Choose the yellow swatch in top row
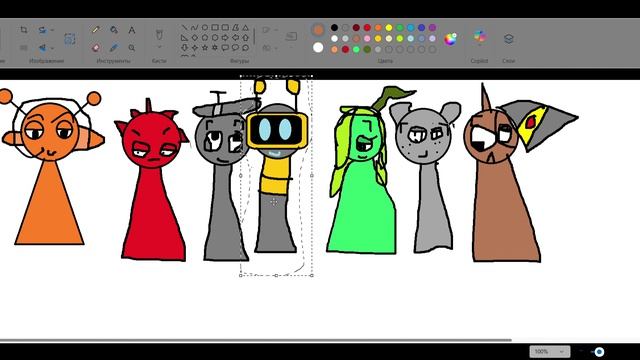 pyautogui.click(x=389, y=28)
